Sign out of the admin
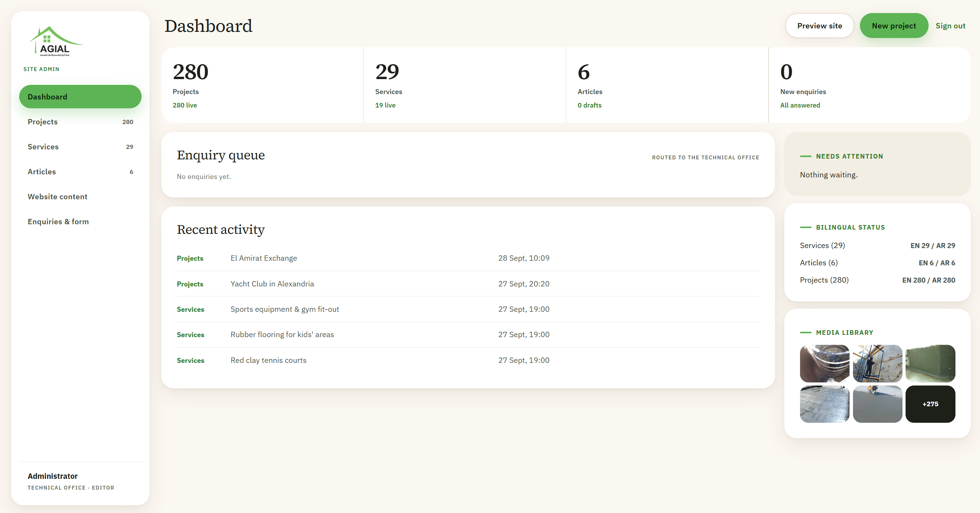Image resolution: width=980 pixels, height=513 pixels. pyautogui.click(x=950, y=26)
